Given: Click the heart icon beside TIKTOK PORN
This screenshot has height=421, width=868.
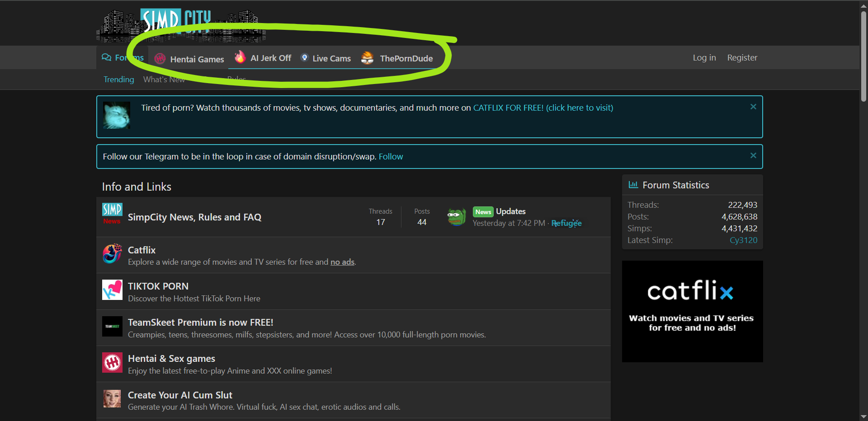Looking at the screenshot, I should (112, 290).
